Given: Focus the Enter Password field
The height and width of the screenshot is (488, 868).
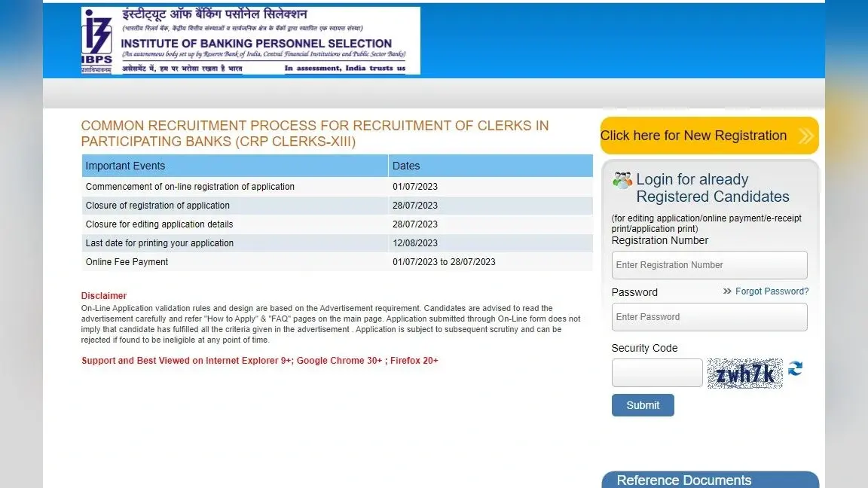Looking at the screenshot, I should 709,317.
